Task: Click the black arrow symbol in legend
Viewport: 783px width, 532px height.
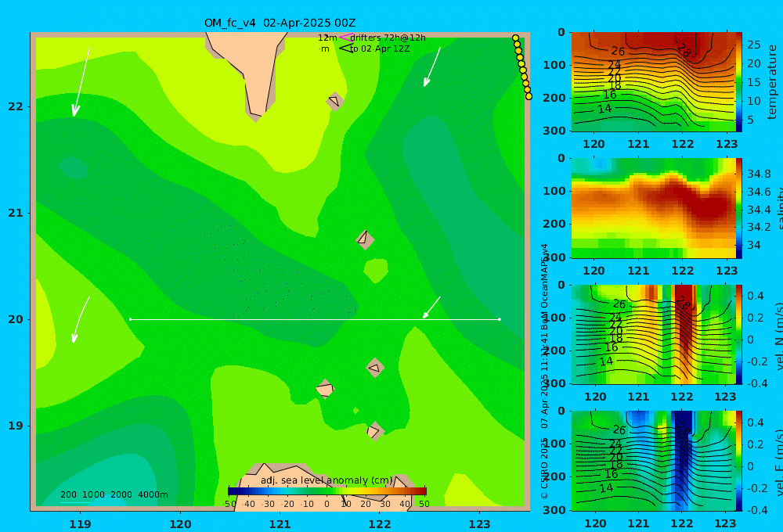Action: [346, 49]
